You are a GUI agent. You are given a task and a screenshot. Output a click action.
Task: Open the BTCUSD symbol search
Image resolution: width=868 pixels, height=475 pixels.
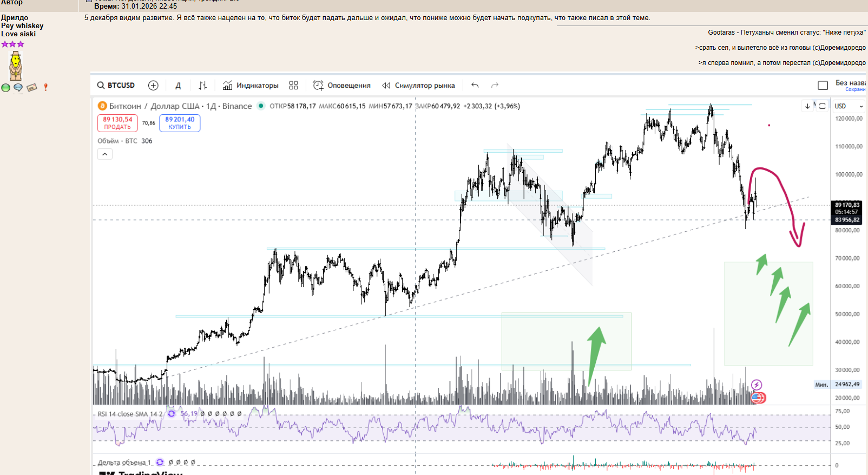click(x=116, y=86)
